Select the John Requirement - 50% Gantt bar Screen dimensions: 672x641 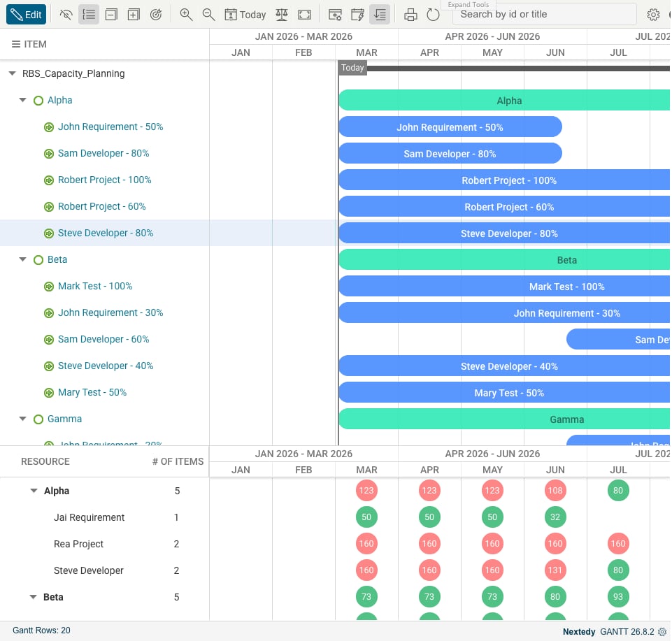point(450,127)
